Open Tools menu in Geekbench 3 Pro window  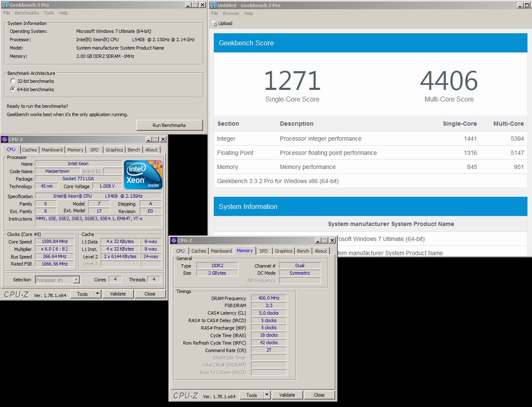[x=49, y=13]
